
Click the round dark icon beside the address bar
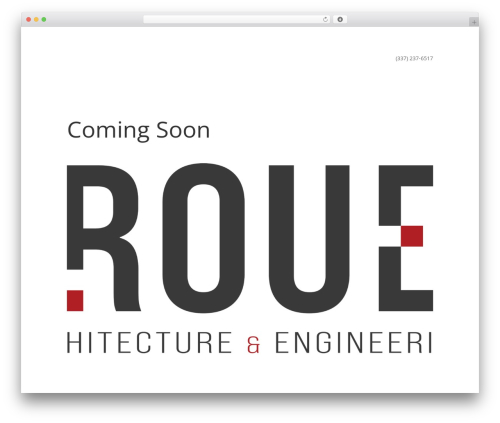pyautogui.click(x=340, y=20)
